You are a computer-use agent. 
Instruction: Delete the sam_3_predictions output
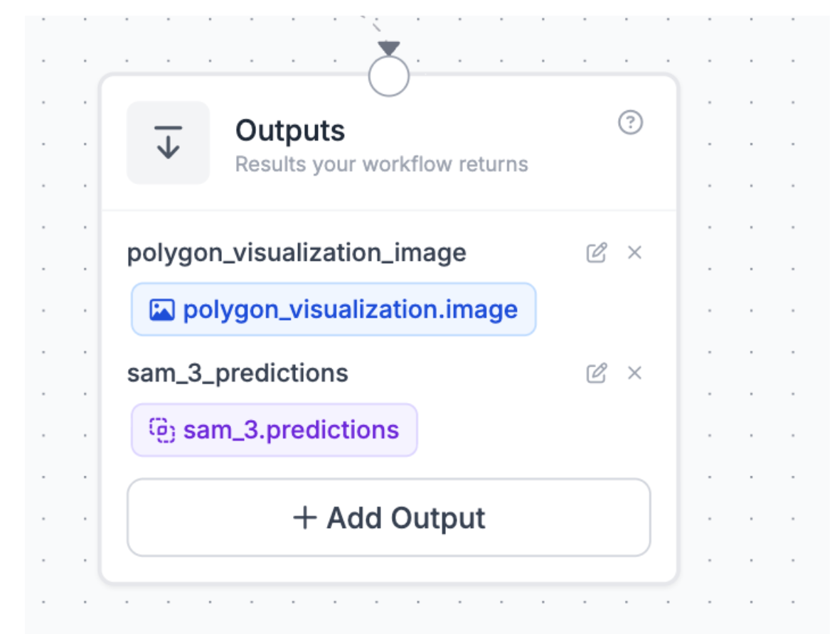634,373
